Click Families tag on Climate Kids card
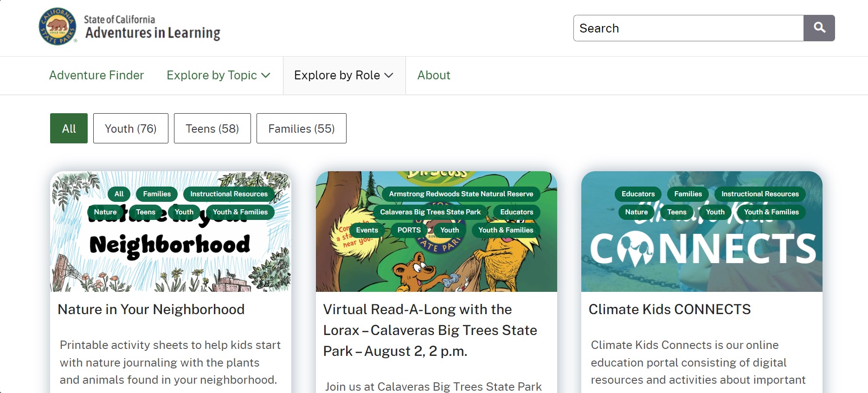868x393 pixels. (x=688, y=194)
